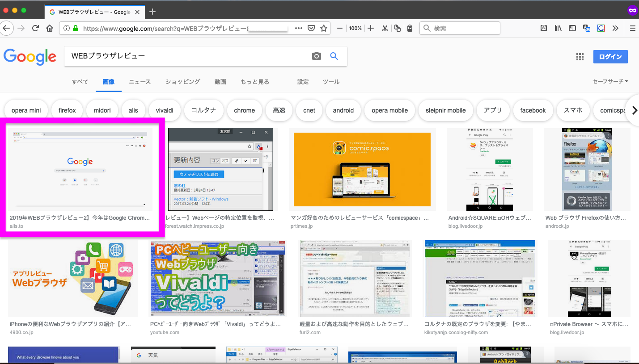Screen dimensions: 639x364
Task: Click the zoom in plus button
Action: click(x=371, y=28)
